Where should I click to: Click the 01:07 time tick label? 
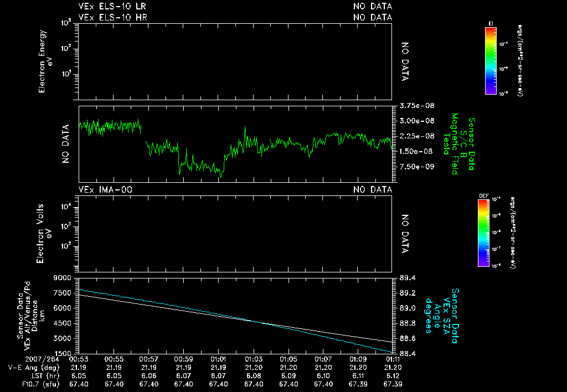click(323, 359)
